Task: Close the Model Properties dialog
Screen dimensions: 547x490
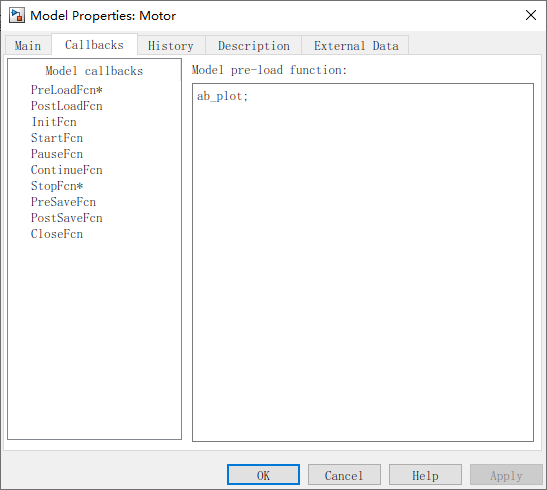Action: pyautogui.click(x=531, y=15)
